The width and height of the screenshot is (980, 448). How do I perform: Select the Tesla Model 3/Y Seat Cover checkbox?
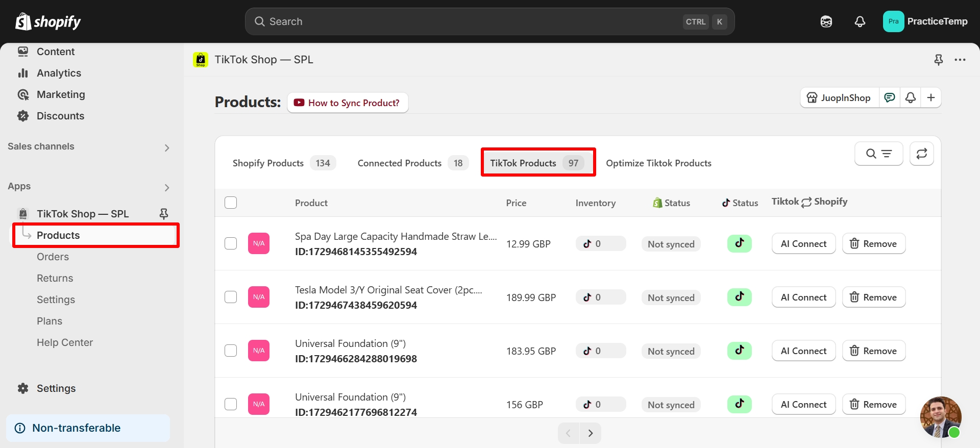[x=231, y=297]
